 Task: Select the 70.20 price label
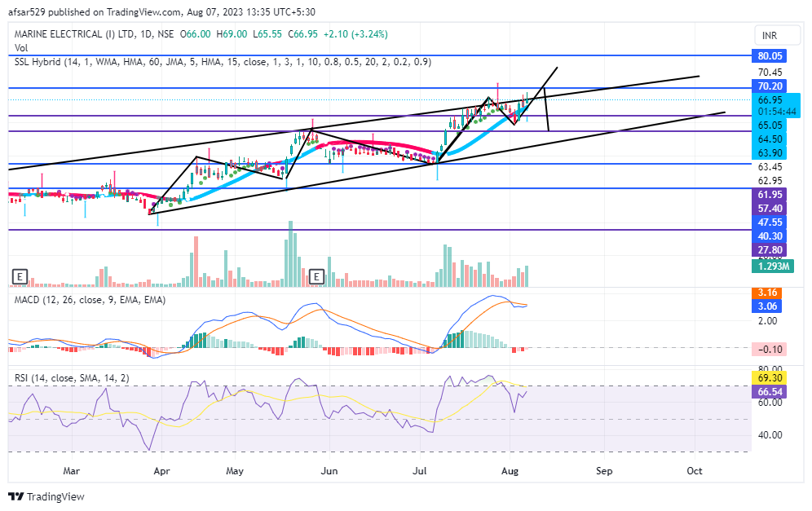pyautogui.click(x=770, y=86)
